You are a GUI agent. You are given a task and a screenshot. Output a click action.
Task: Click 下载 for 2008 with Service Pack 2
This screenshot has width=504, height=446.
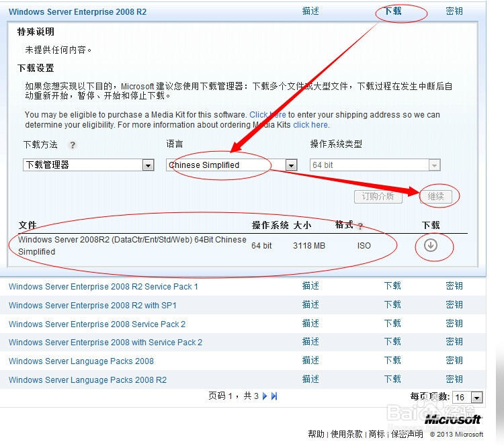392,342
